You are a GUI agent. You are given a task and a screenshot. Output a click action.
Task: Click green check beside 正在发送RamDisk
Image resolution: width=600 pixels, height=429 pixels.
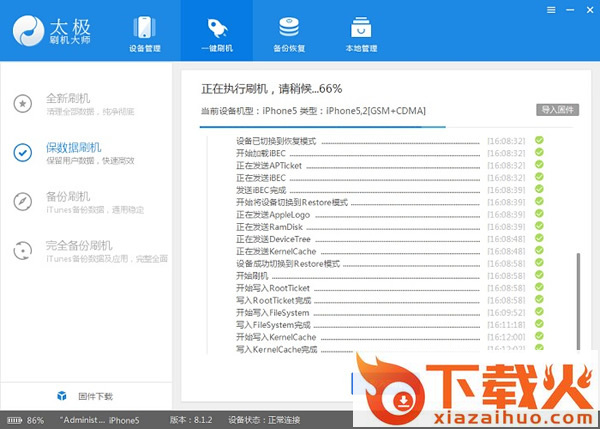point(539,226)
